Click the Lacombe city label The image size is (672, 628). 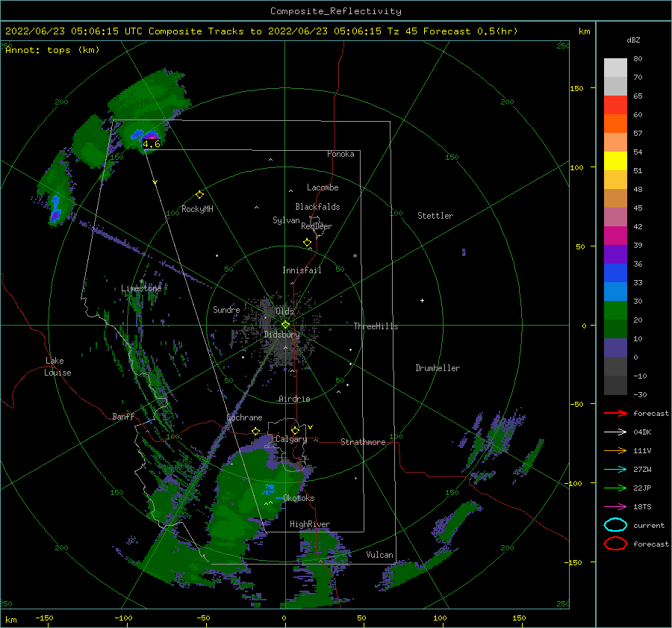tap(323, 187)
